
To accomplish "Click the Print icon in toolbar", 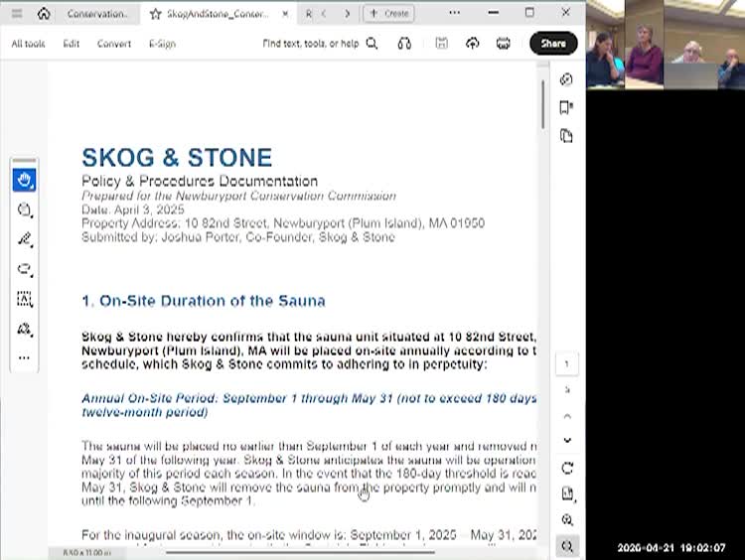I will click(503, 44).
